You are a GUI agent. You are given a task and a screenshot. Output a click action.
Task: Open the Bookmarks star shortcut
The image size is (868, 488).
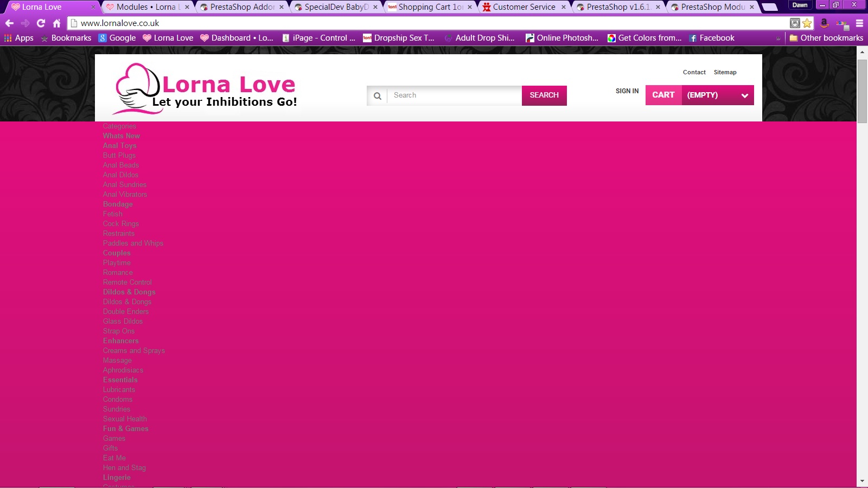click(x=66, y=38)
